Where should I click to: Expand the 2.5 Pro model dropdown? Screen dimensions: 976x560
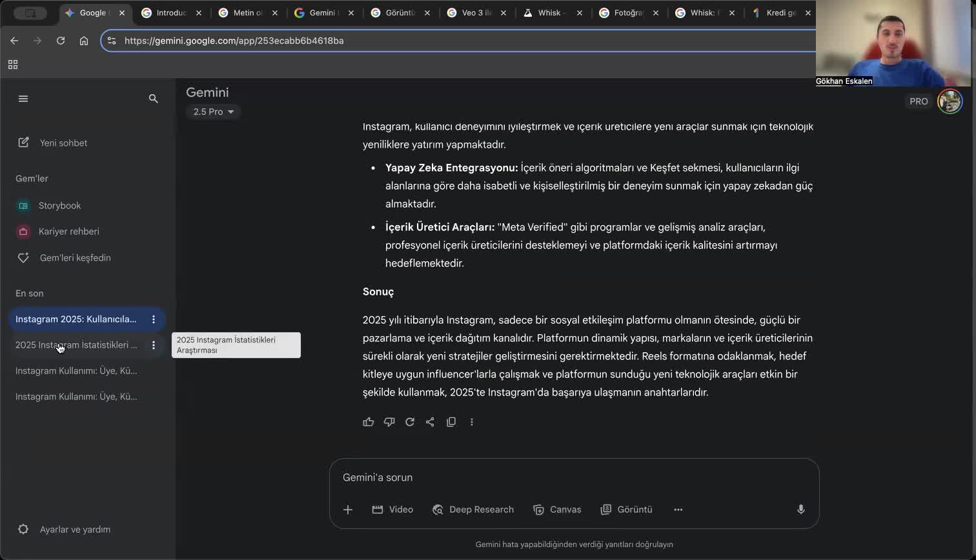[214, 112]
